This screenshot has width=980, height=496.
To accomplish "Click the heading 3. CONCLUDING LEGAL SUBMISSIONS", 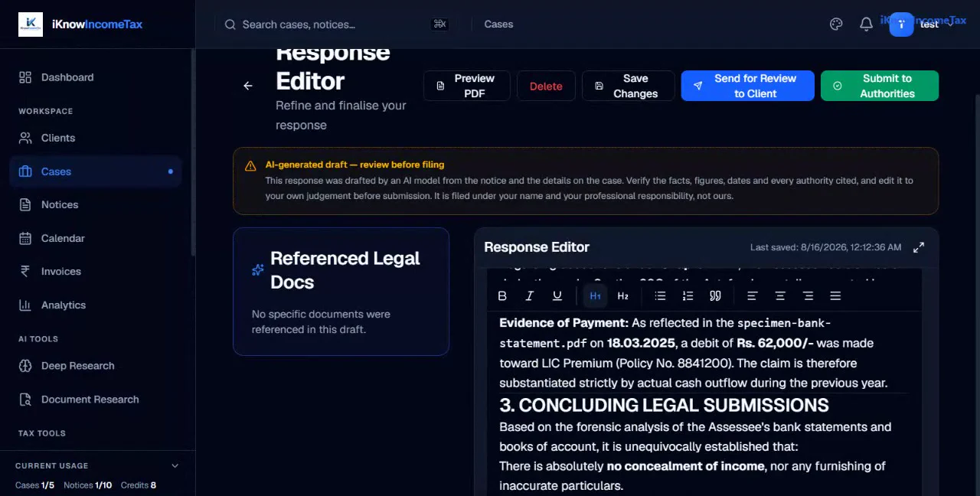I will pos(664,405).
